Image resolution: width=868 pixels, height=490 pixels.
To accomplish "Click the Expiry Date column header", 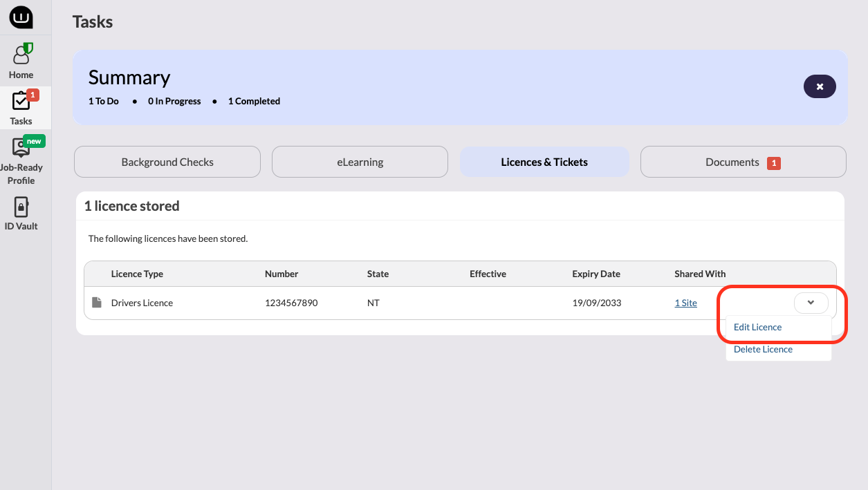I will (x=595, y=274).
